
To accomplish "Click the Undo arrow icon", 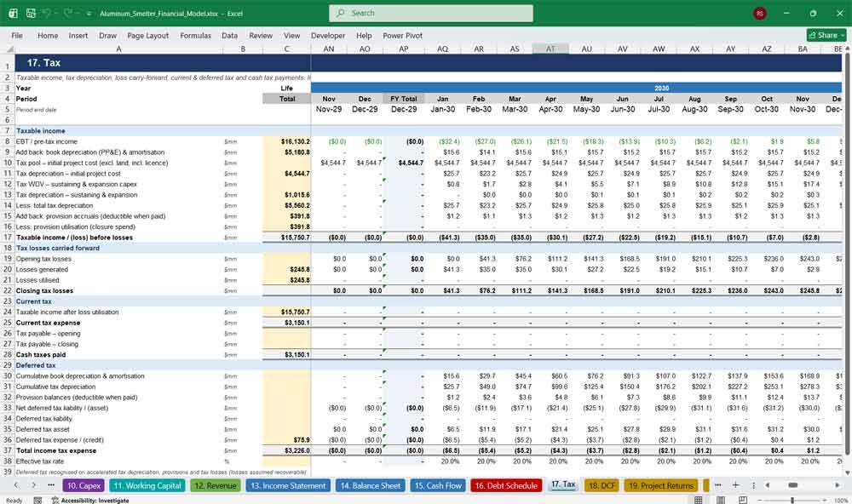I will (x=46, y=13).
